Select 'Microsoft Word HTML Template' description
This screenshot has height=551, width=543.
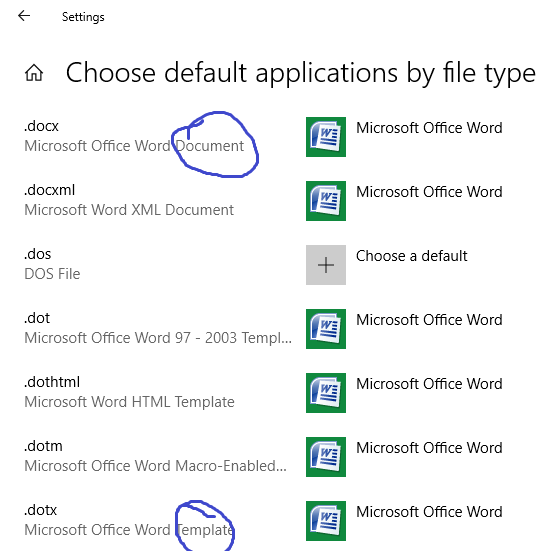tap(129, 402)
